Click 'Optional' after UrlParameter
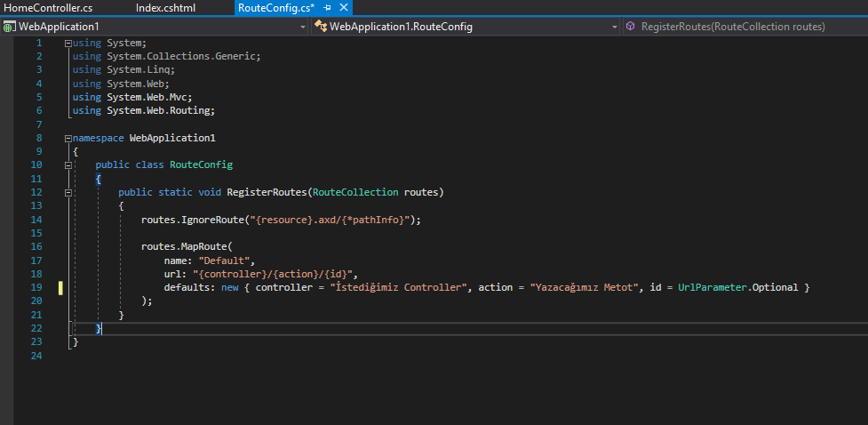This screenshot has width=868, height=425. click(x=775, y=287)
